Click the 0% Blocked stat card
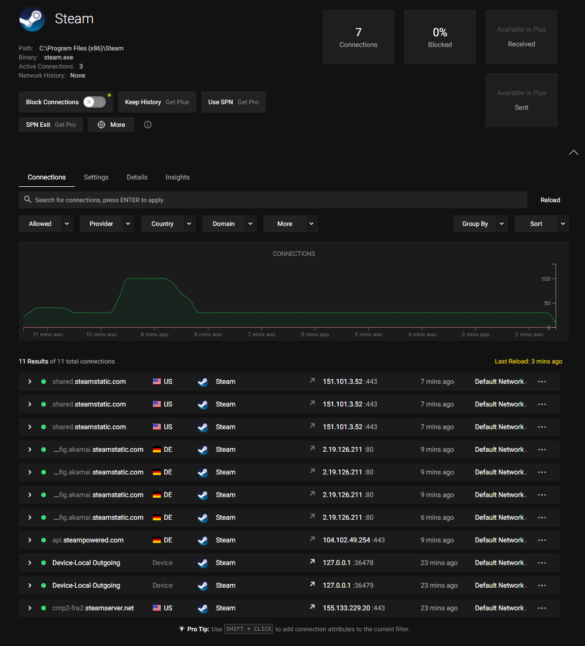This screenshot has height=646, width=585. click(x=440, y=37)
